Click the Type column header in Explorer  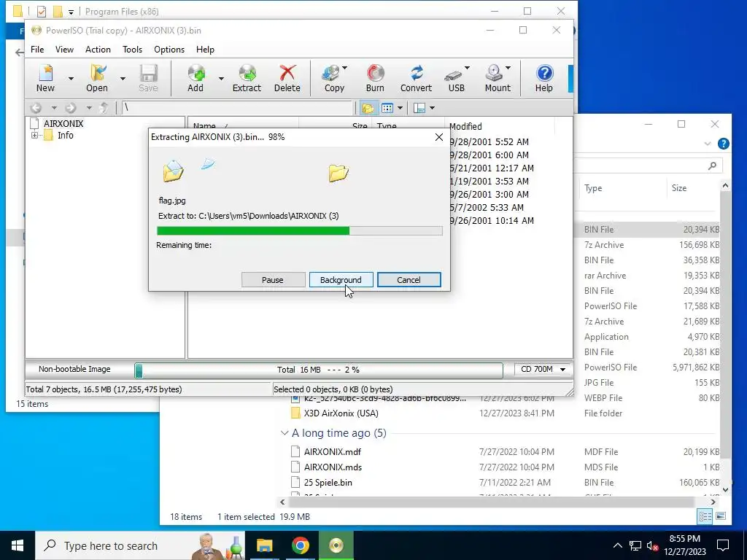[x=622, y=188]
